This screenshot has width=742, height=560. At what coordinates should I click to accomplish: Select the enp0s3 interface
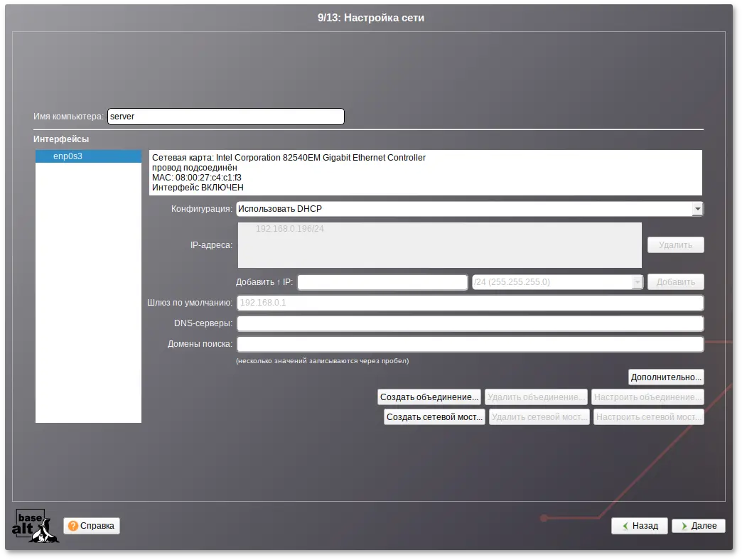89,156
